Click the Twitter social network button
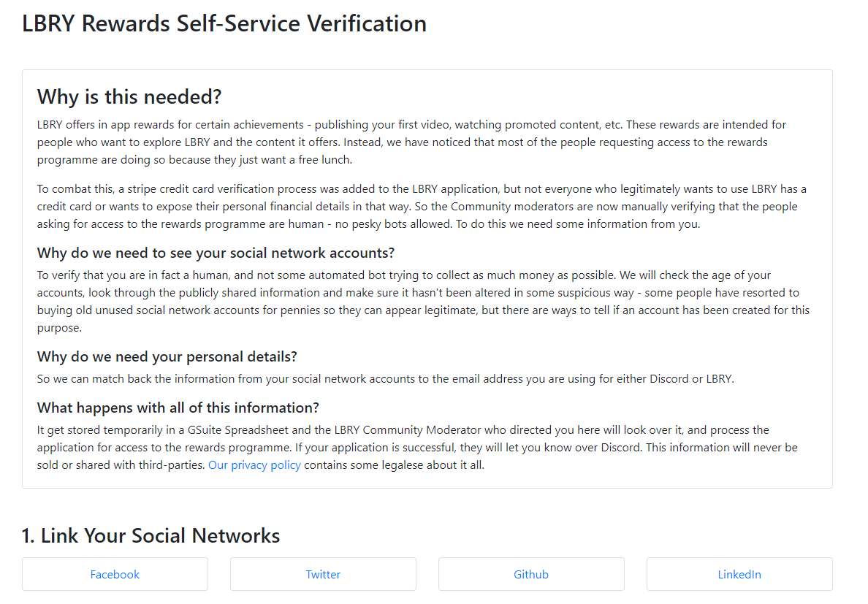This screenshot has height=604, width=868. pos(323,574)
